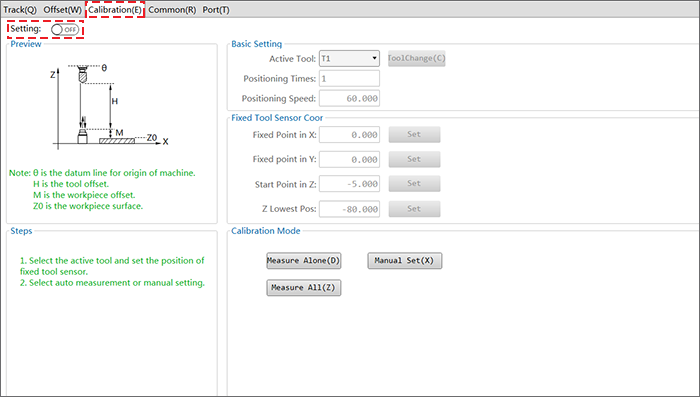
Task: Click the 'M is the workpiece offset.' note
Action: tap(84, 195)
